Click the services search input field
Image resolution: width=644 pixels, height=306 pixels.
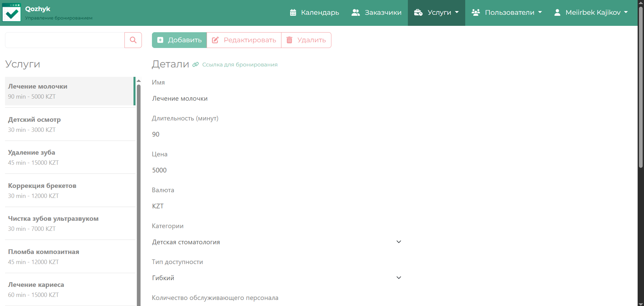[x=65, y=40]
